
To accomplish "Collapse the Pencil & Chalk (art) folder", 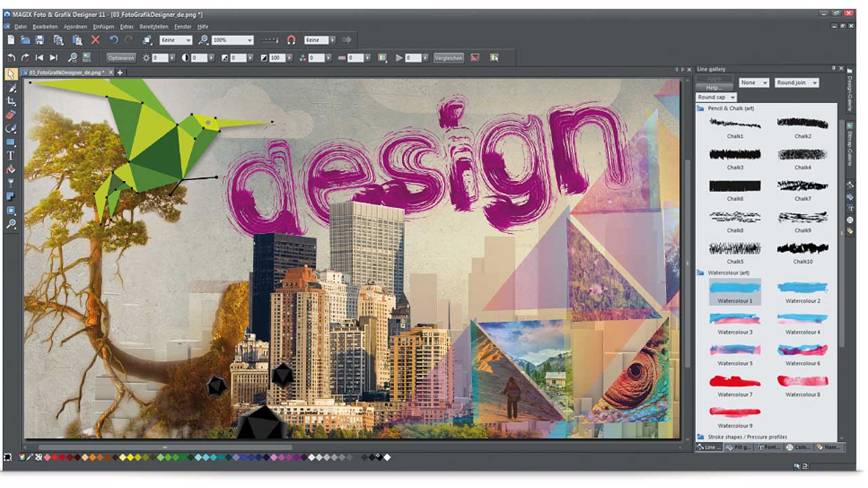I will (x=701, y=108).
